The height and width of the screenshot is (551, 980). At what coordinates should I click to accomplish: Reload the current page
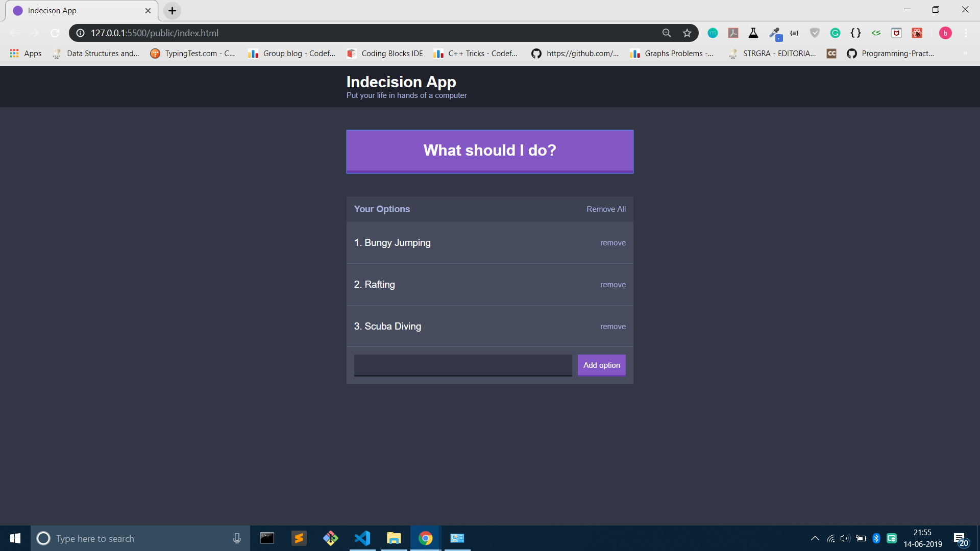click(55, 33)
